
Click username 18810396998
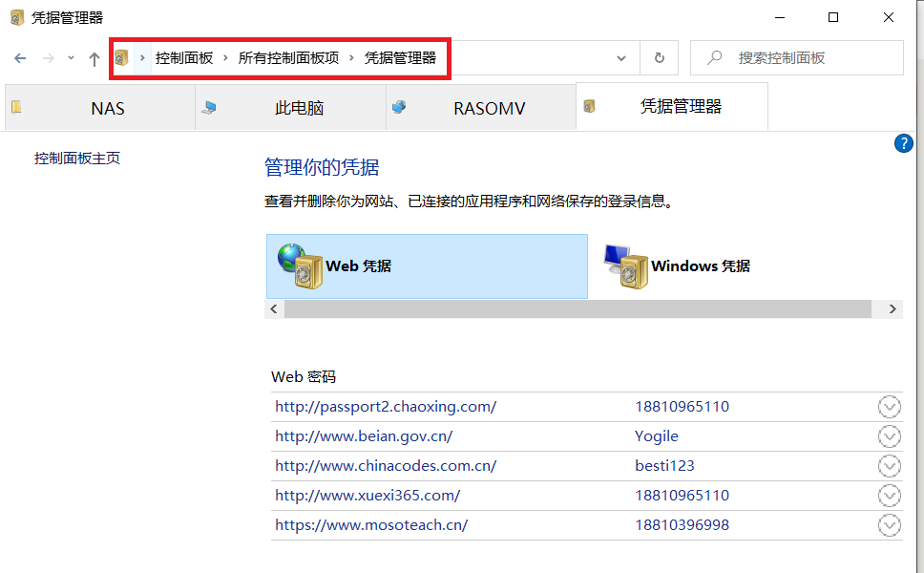coord(682,524)
